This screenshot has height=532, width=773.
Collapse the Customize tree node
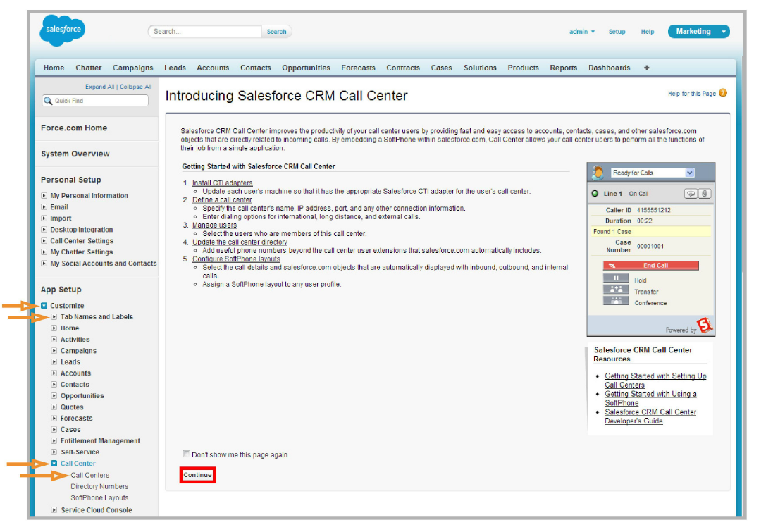pyautogui.click(x=44, y=306)
